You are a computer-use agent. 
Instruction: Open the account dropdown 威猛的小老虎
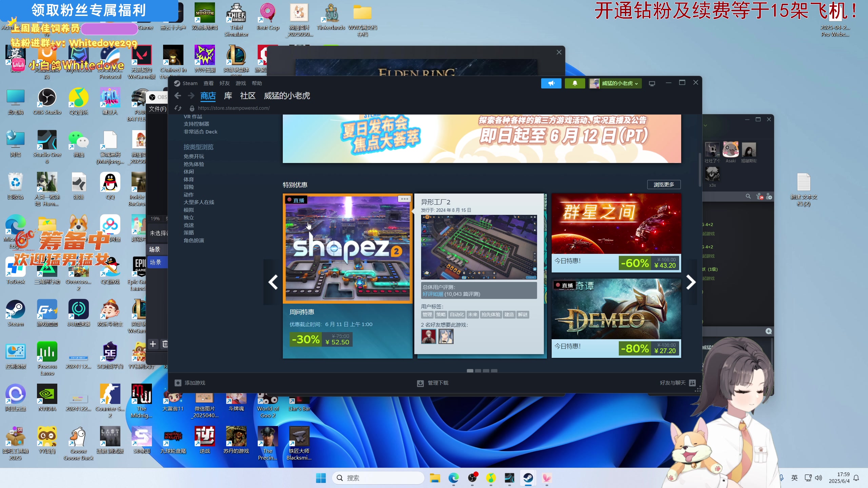(x=615, y=83)
